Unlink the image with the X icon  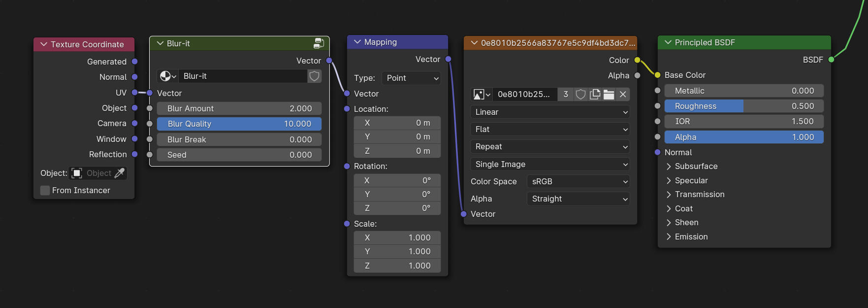pyautogui.click(x=623, y=95)
